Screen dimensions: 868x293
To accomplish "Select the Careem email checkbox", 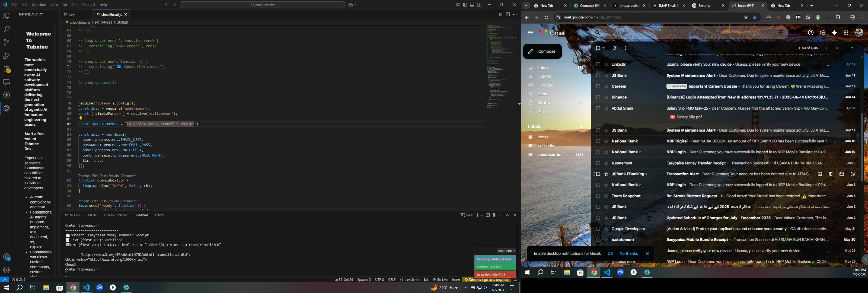I will click(x=598, y=87).
